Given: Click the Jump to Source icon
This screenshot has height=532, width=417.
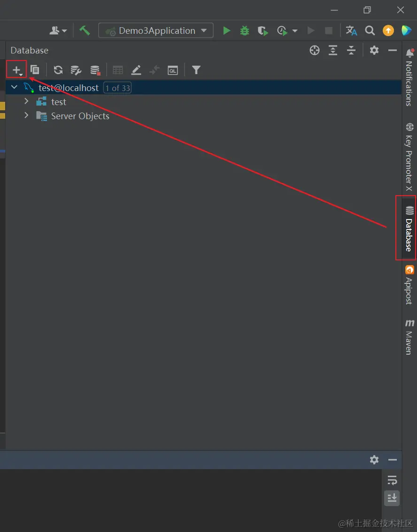Looking at the screenshot, I should [154, 70].
